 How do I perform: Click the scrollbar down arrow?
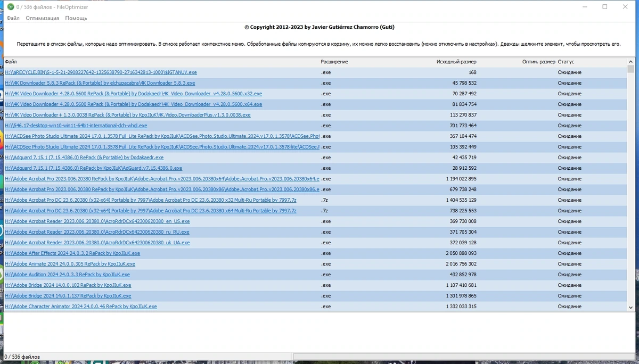[x=631, y=307]
